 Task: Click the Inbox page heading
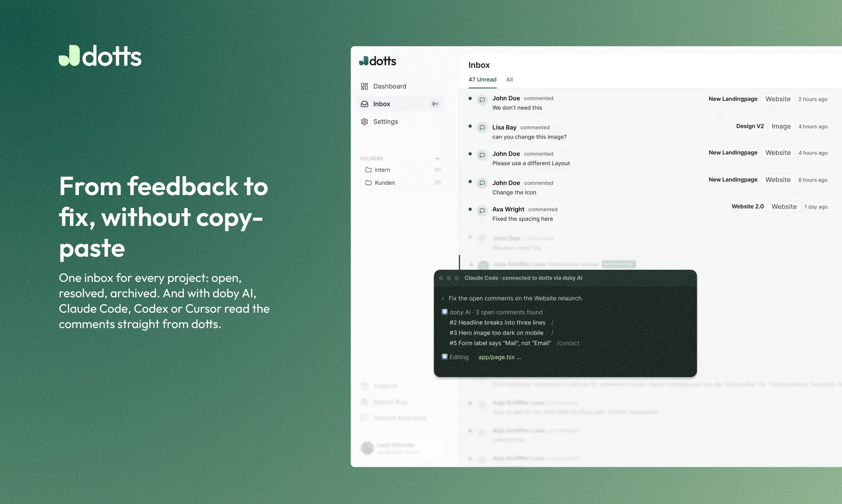(479, 65)
